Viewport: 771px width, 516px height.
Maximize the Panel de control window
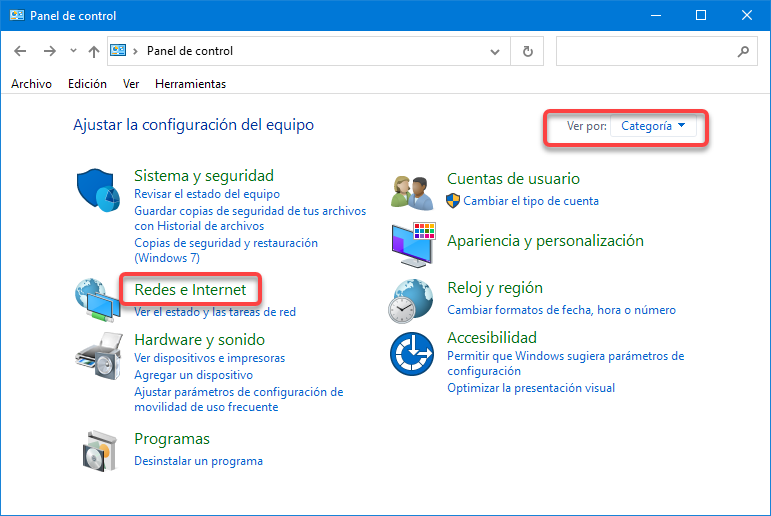pyautogui.click(x=701, y=15)
